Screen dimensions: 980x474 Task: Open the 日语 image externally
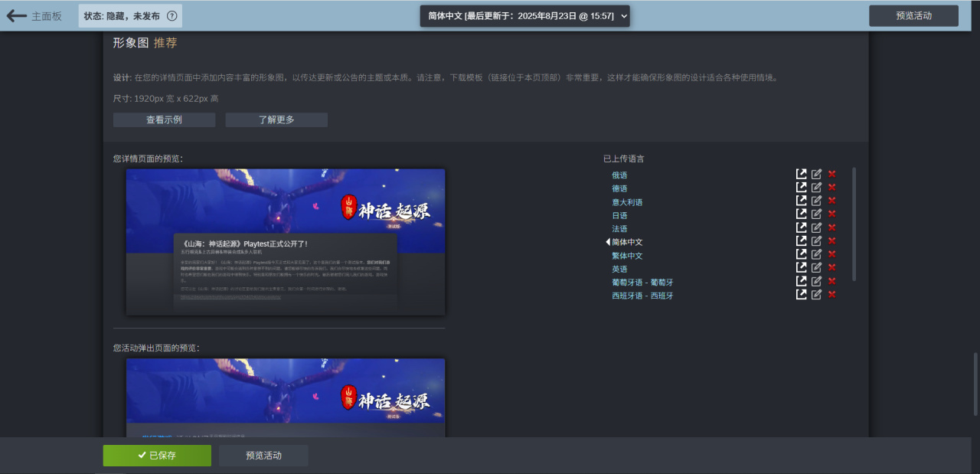click(x=802, y=214)
